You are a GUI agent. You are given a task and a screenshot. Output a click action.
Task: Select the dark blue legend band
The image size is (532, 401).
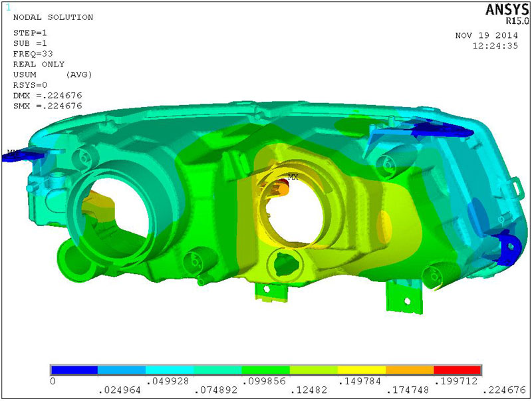tap(74, 370)
